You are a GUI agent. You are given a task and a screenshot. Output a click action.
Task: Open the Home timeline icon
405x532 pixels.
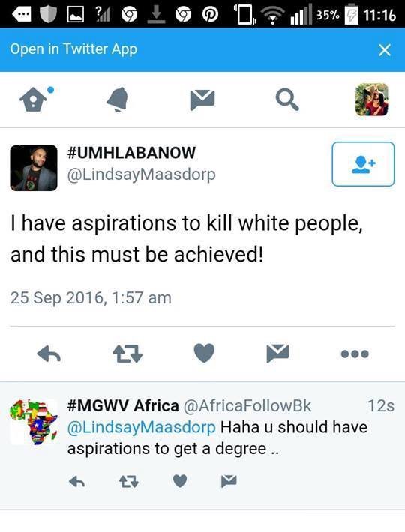point(35,99)
